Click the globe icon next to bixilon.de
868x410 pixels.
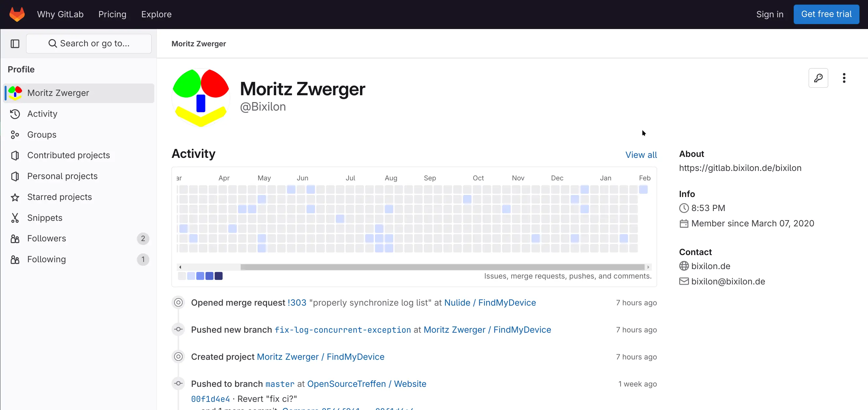[x=684, y=266]
